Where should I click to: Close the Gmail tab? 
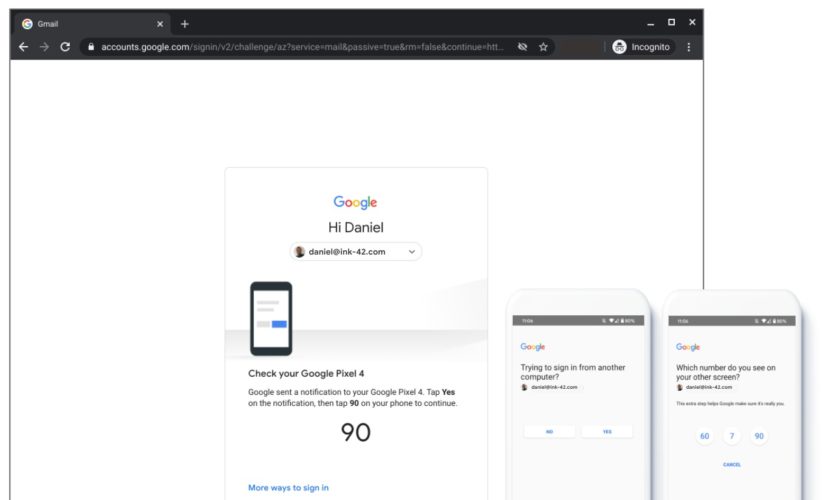tap(160, 24)
